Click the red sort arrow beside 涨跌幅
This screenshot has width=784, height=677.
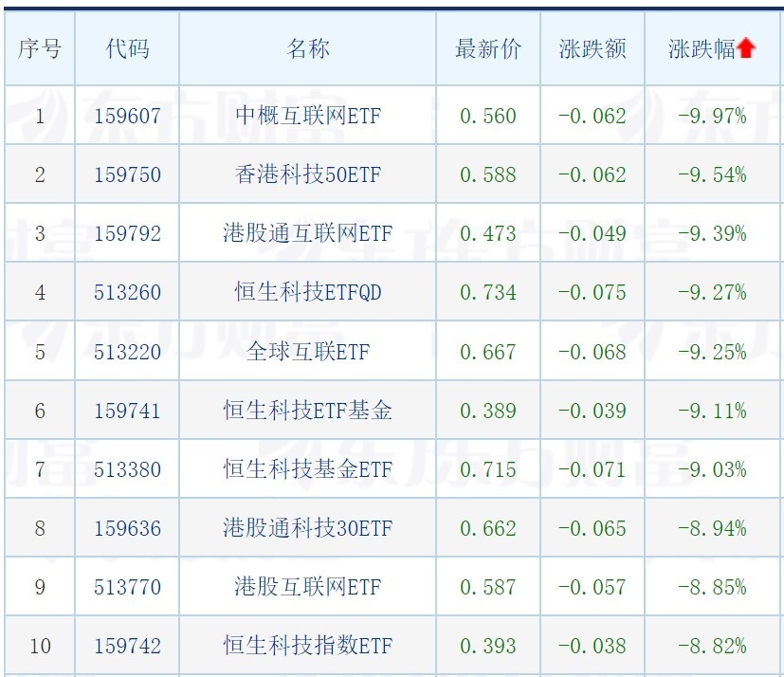tap(745, 48)
